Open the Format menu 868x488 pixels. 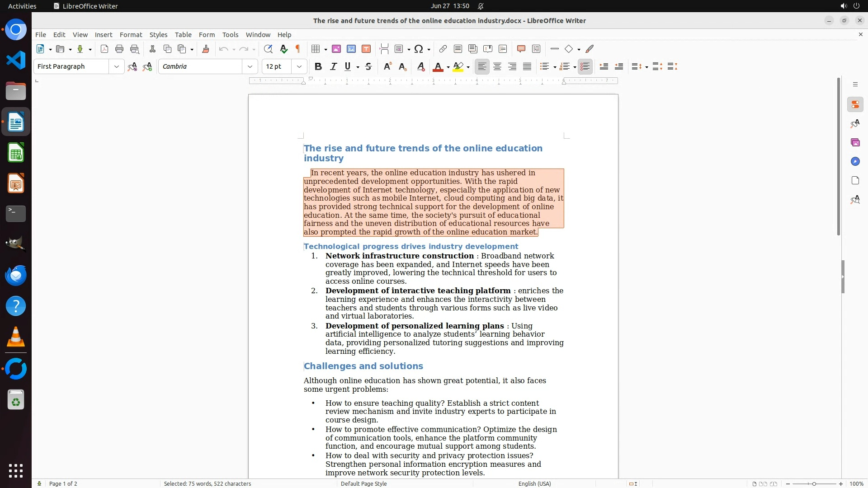pos(131,34)
